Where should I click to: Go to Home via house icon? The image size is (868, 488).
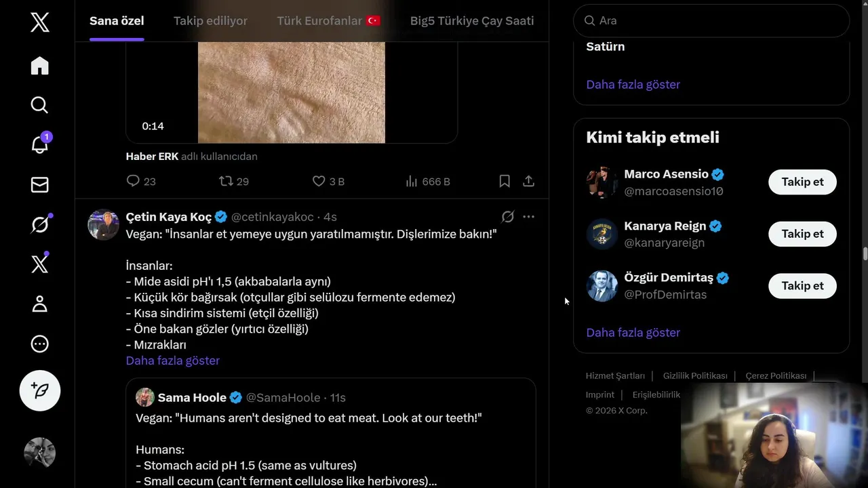pyautogui.click(x=40, y=66)
